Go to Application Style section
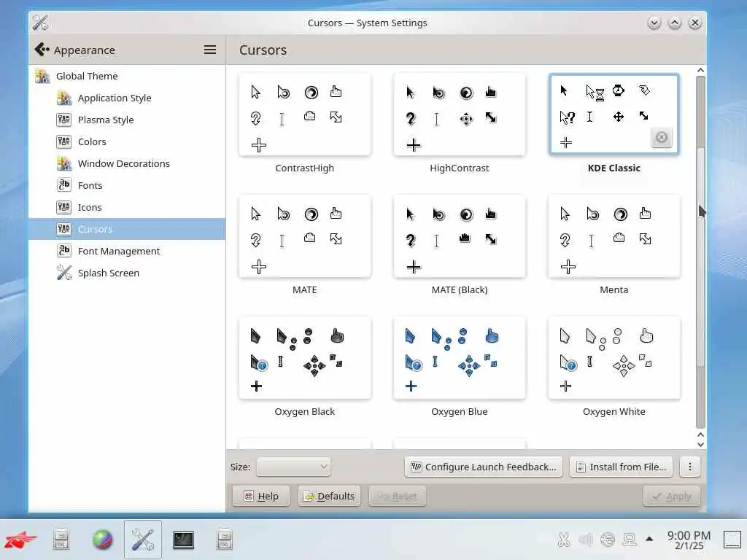The height and width of the screenshot is (560, 747). tap(127, 98)
